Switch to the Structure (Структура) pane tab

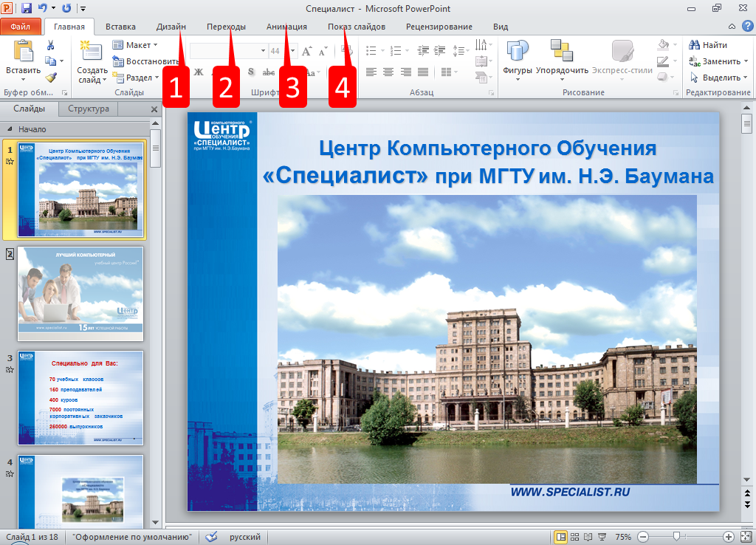(88, 109)
